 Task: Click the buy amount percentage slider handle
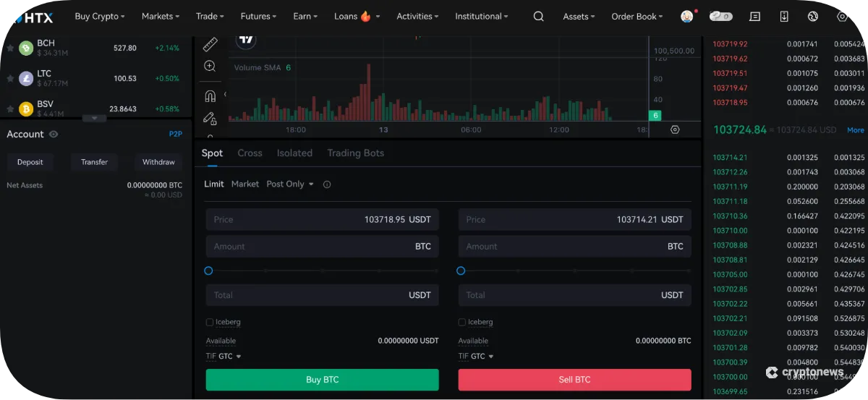point(208,271)
